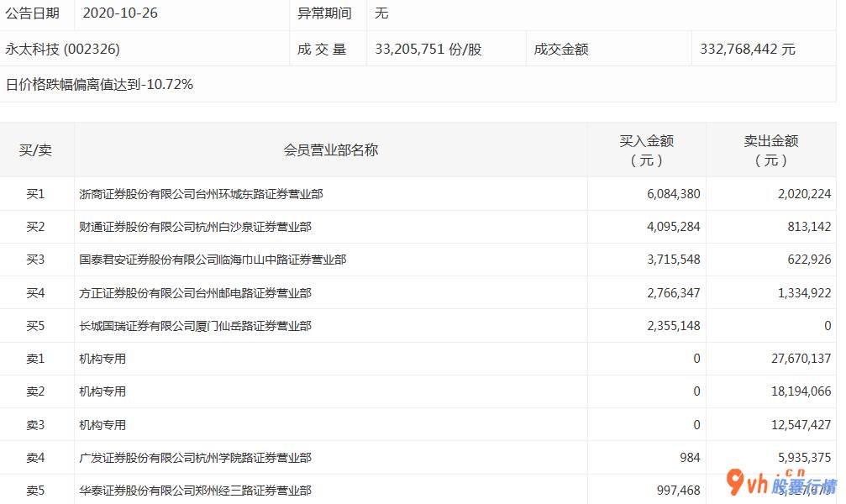846x504 pixels.
Task: Click the 成交量 label
Action: (322, 49)
